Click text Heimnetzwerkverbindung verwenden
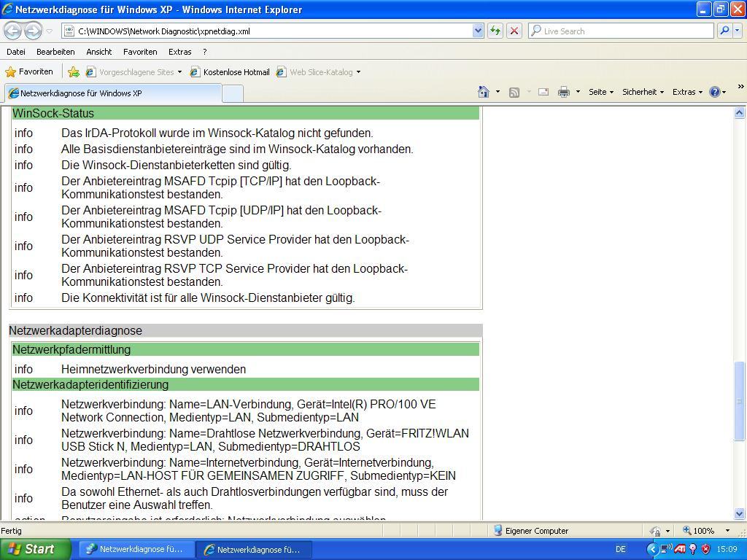747x560 pixels. (153, 369)
